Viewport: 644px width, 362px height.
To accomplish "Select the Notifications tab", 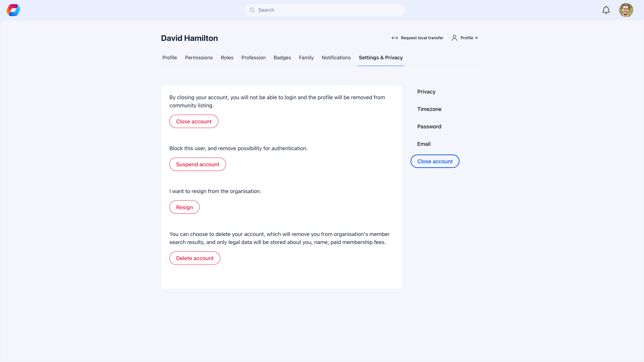I will [336, 57].
